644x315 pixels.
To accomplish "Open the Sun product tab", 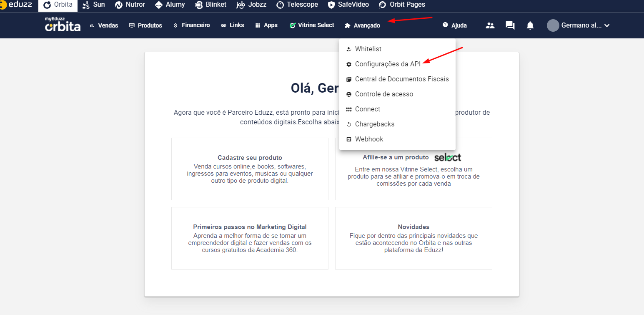I will coord(94,5).
